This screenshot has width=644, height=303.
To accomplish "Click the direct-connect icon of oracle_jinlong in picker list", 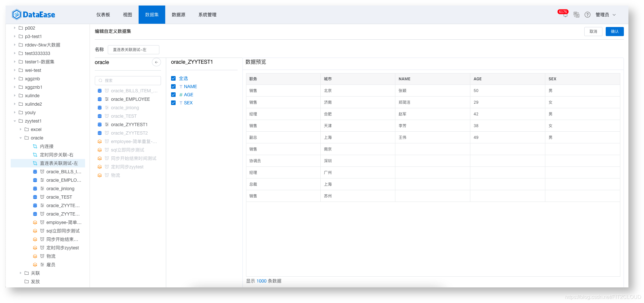I will [x=107, y=108].
